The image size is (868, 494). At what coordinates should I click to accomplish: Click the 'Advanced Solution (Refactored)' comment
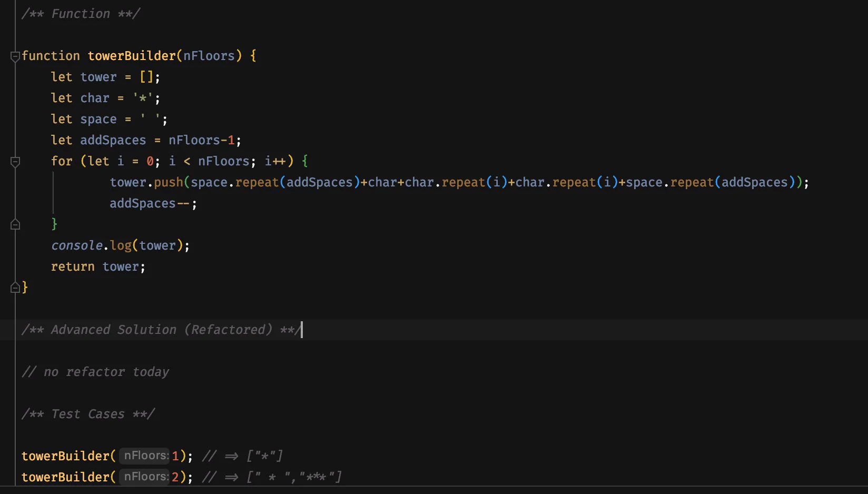[162, 330]
